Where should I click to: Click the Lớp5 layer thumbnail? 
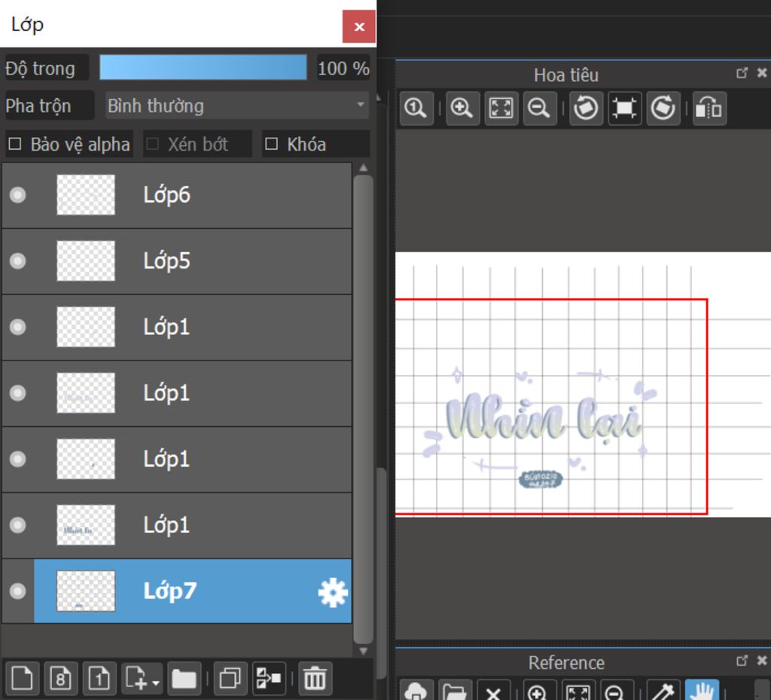point(86,261)
